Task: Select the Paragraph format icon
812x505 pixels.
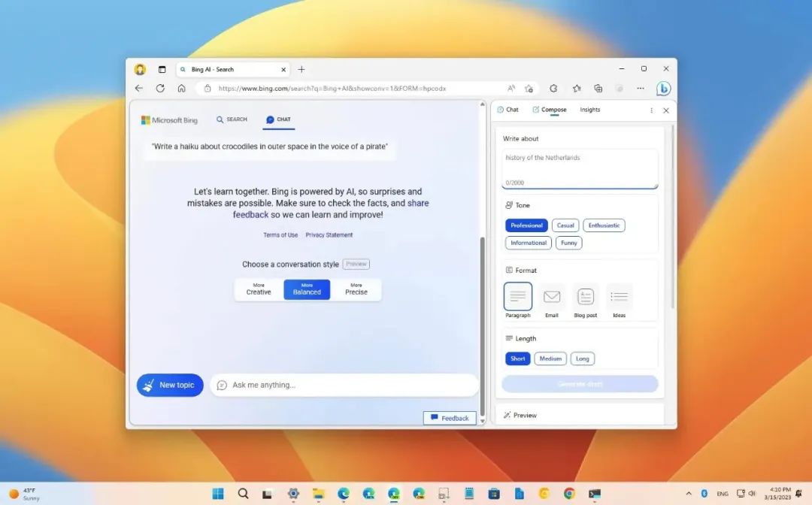Action: pyautogui.click(x=518, y=297)
